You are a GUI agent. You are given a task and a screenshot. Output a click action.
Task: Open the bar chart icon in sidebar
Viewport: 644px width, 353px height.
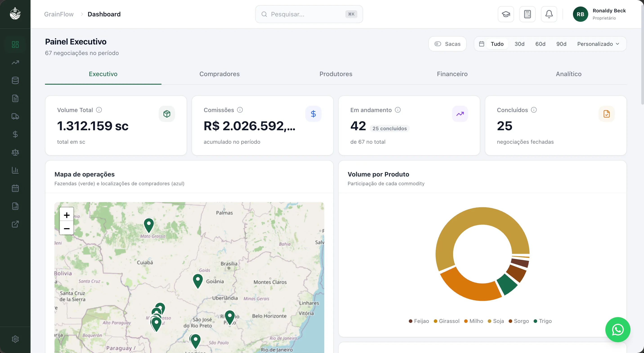[15, 170]
